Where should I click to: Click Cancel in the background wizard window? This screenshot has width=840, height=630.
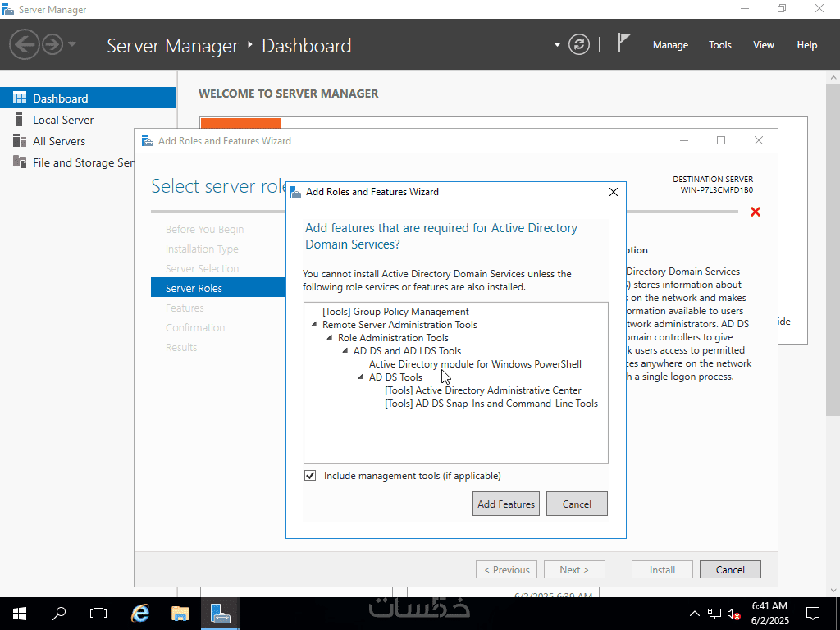click(729, 569)
